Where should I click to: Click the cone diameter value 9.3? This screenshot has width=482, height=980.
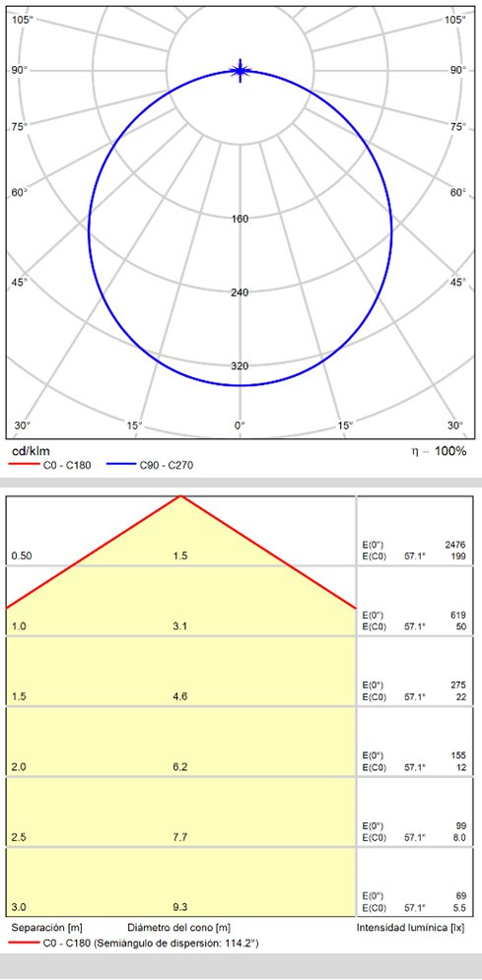[x=180, y=907]
